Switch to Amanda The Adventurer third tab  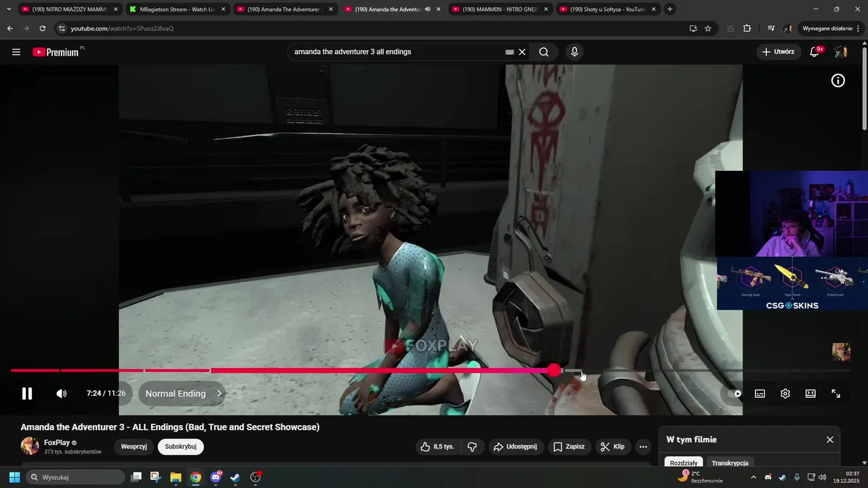click(285, 9)
